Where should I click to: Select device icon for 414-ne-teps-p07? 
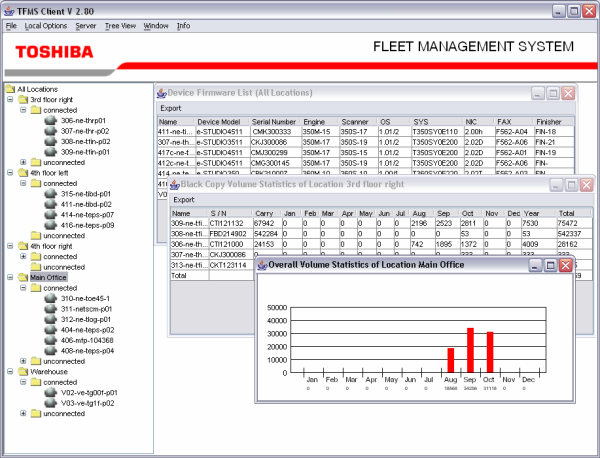[x=51, y=215]
